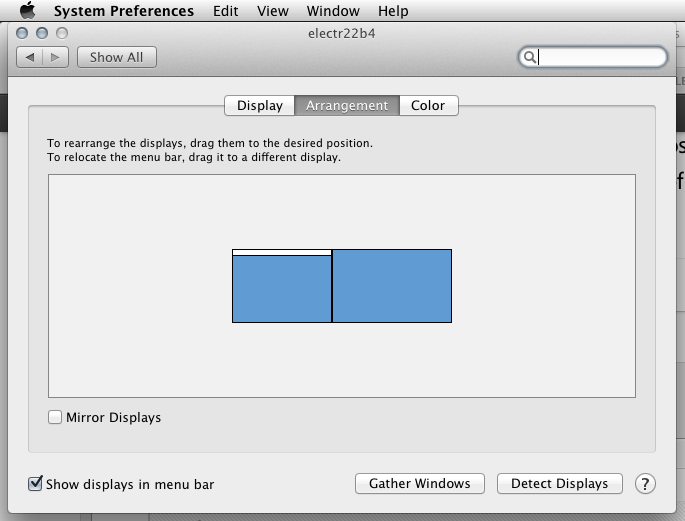685x521 pixels.
Task: Enable Mirror Displays checkbox
Action: pos(55,417)
